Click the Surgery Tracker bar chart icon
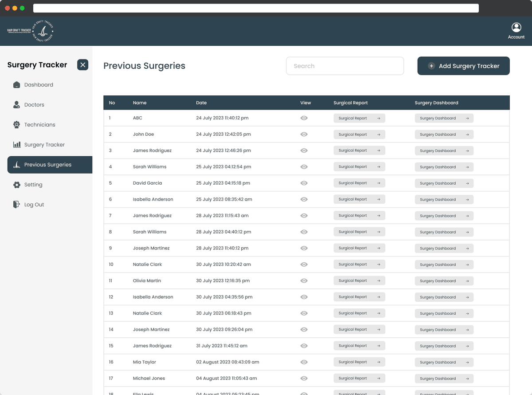This screenshot has width=532, height=395. click(17, 145)
